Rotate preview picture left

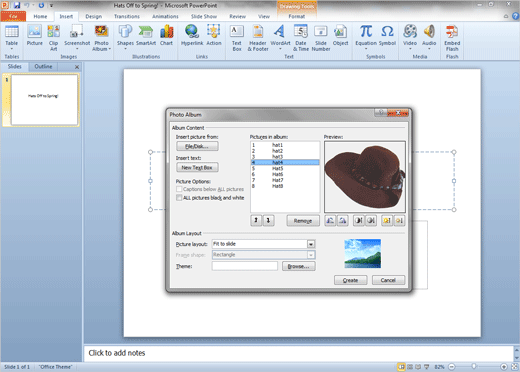[x=330, y=220]
